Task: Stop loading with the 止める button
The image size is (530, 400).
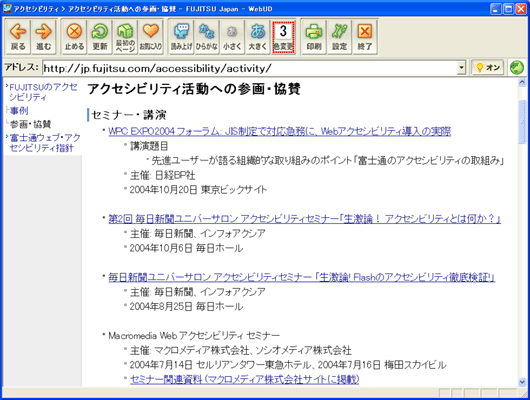Action: (74, 37)
